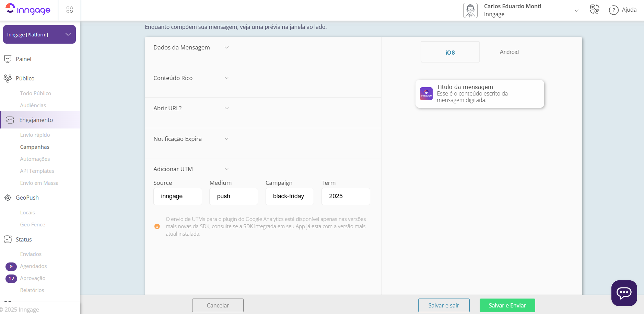Click the GeoPush target icon
644x314 pixels.
pyautogui.click(x=8, y=198)
